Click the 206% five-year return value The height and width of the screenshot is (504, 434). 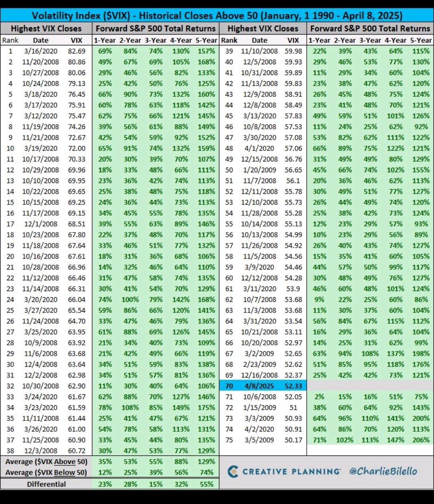[x=421, y=440]
